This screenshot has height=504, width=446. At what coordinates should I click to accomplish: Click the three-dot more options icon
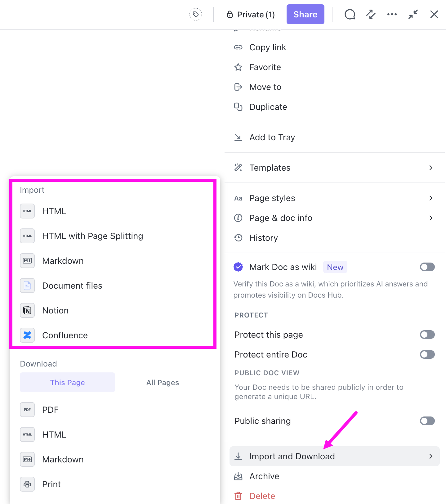tap(392, 14)
